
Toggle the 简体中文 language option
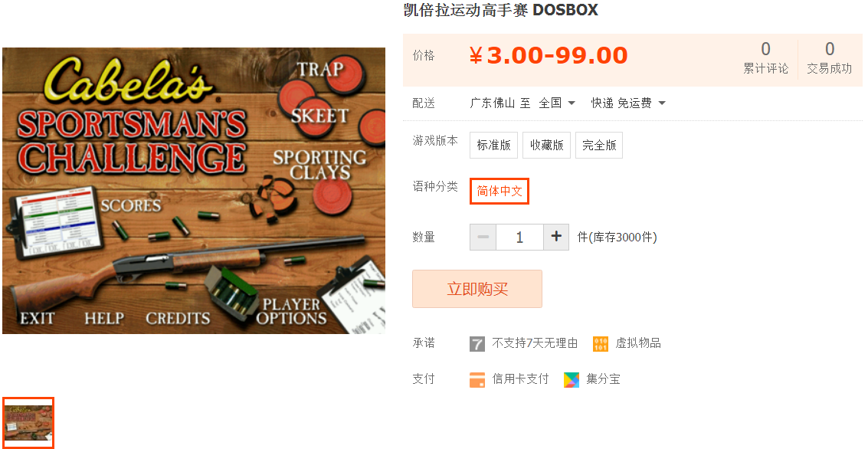tap(500, 191)
